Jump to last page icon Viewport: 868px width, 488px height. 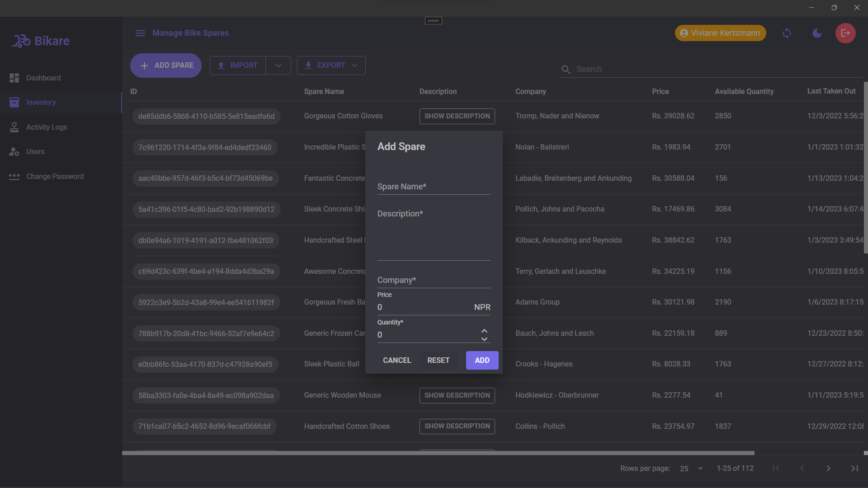(854, 469)
